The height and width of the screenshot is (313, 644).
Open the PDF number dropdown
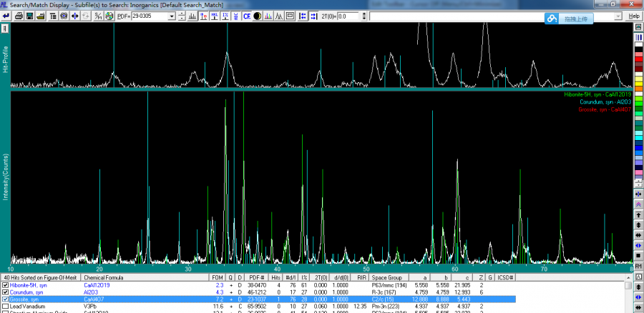(172, 16)
